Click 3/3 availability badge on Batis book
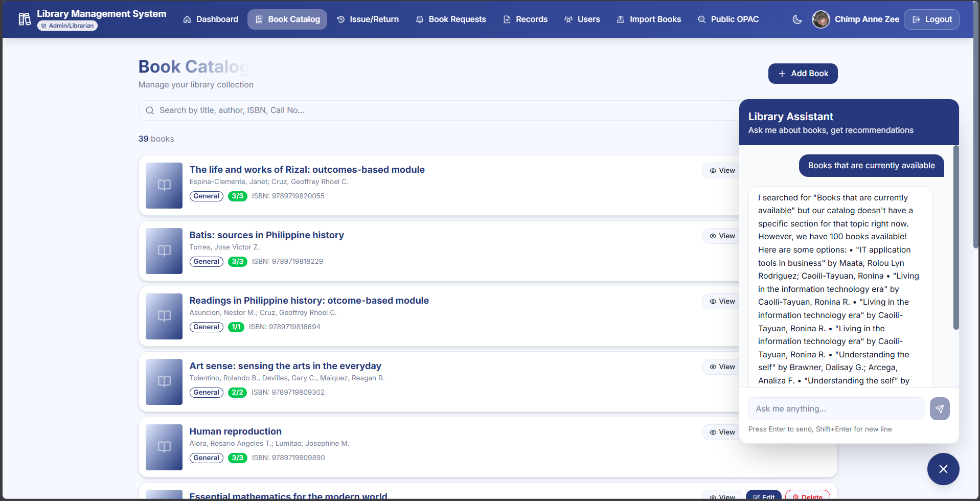Image resolution: width=980 pixels, height=501 pixels. 238,262
